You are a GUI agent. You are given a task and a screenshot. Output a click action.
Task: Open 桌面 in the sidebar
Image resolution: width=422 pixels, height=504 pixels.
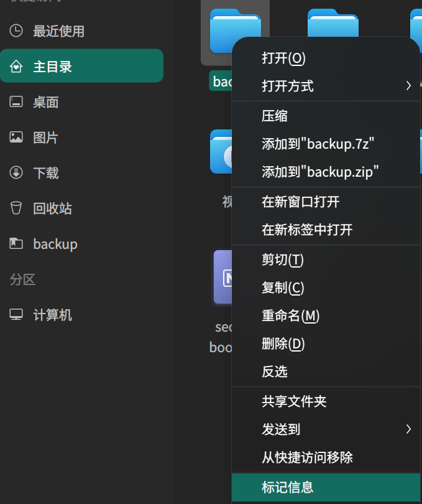click(x=81, y=102)
